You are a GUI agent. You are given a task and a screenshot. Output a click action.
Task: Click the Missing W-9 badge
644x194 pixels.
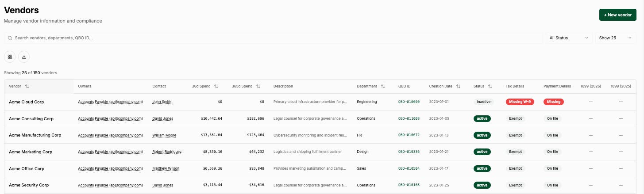pos(520,102)
